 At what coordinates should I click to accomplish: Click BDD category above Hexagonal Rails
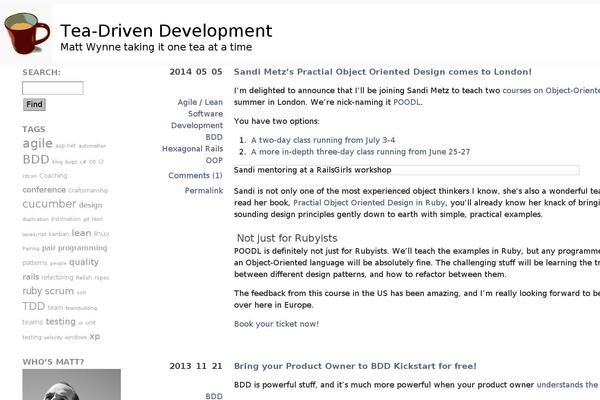coord(214,137)
